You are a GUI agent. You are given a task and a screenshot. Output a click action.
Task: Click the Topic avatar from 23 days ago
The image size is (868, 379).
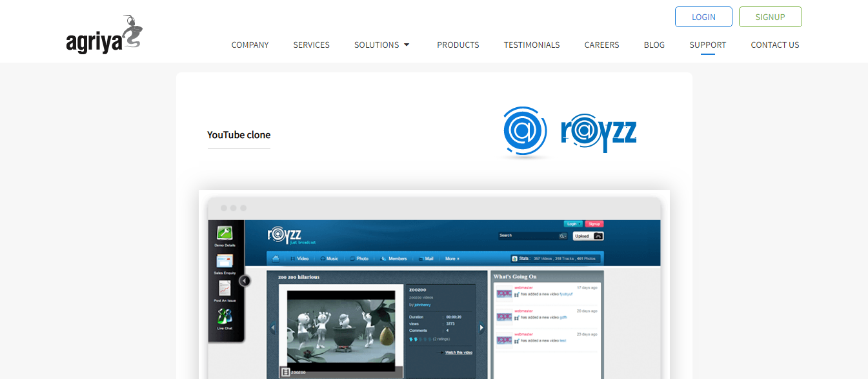pos(504,340)
